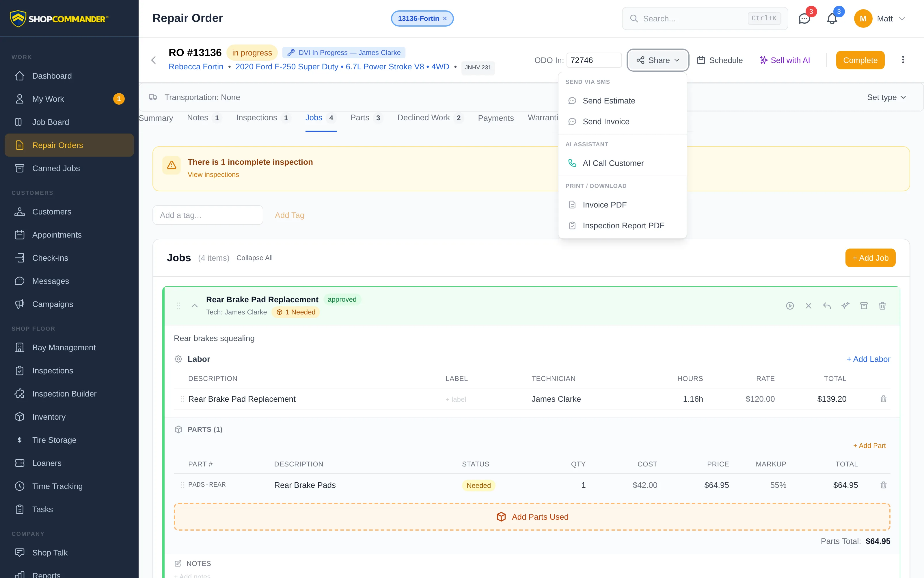Open My Work in sidebar
The image size is (924, 578).
coord(69,99)
